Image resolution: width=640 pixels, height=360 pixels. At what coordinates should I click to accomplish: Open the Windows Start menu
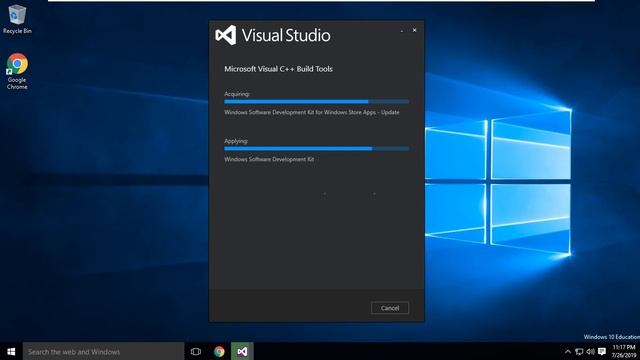11,351
